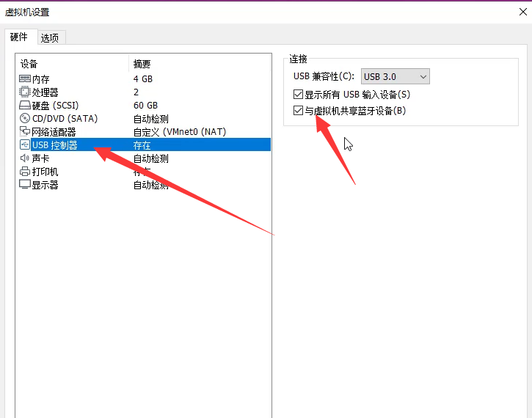Click the sound card (声卡) speaker icon
This screenshot has height=418, width=532.
point(25,158)
